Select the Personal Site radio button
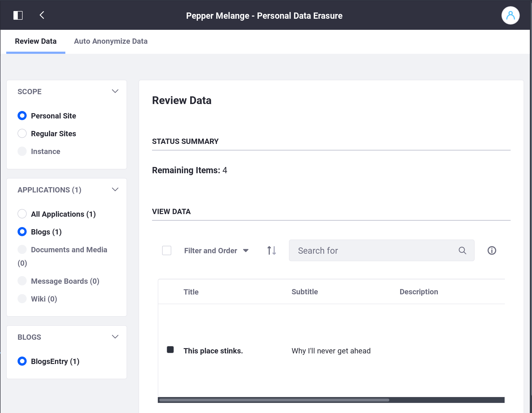 click(22, 116)
